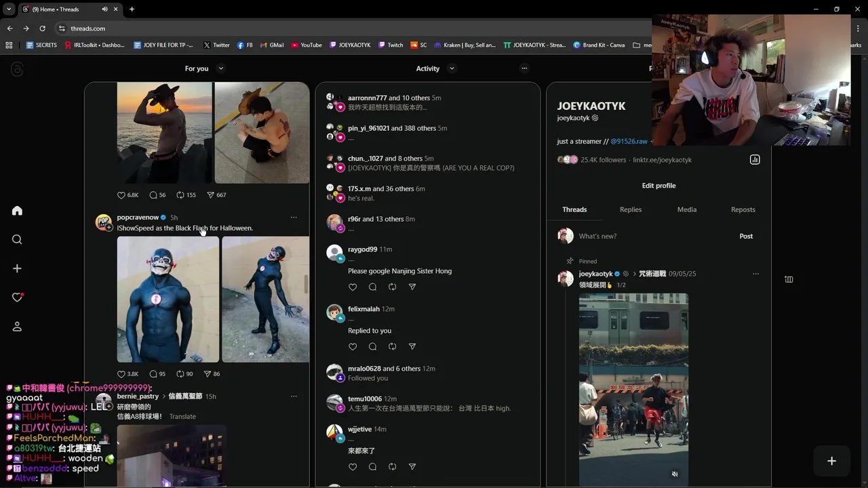Open comments on post with 56 replies

pyautogui.click(x=153, y=195)
